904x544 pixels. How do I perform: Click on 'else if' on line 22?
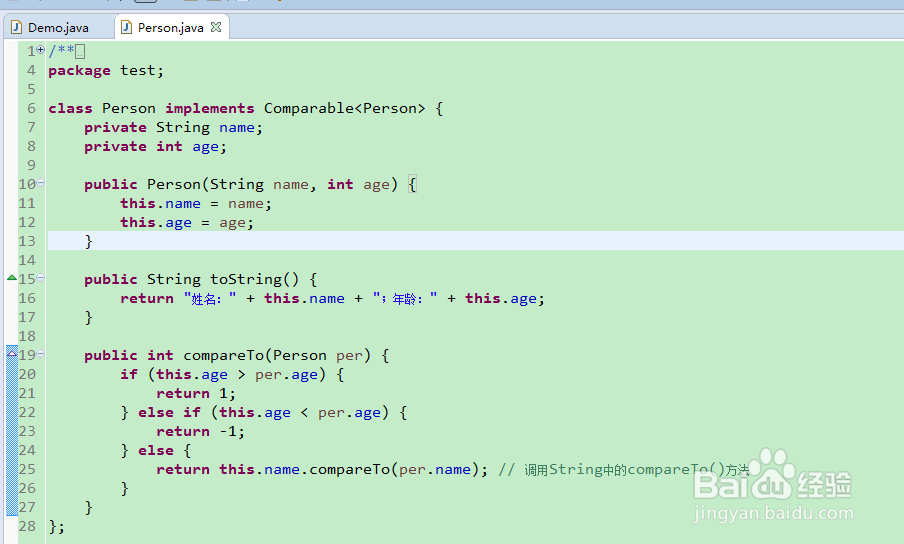tap(170, 413)
